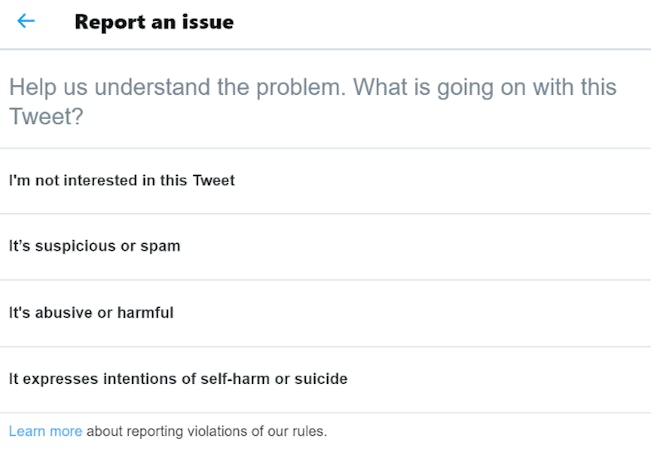Screen dimensions: 651x460
Task: Click the "about reporting violations" footer text
Action: pyautogui.click(x=206, y=432)
